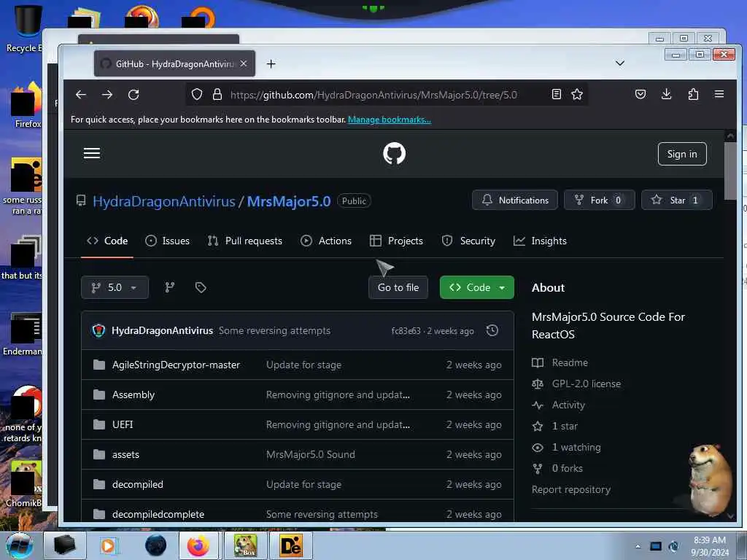The image size is (747, 560).
Task: Open the Assembly folder
Action: (133, 394)
